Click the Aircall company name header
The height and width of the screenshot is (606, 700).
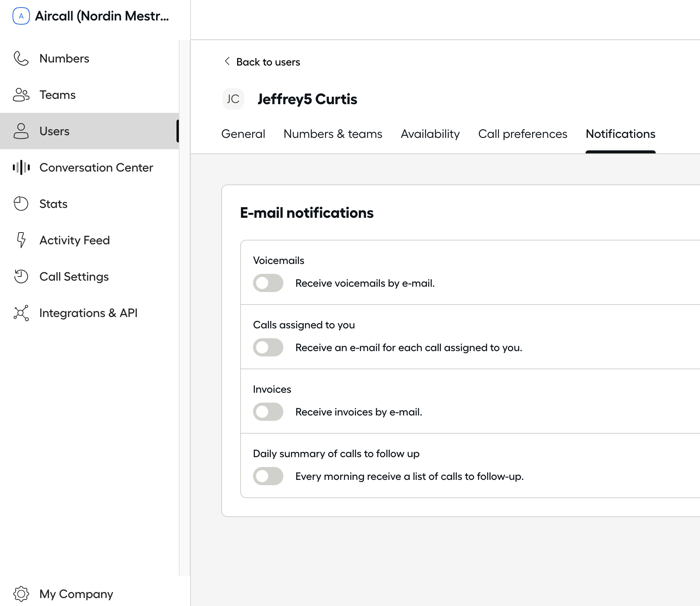click(x=102, y=16)
